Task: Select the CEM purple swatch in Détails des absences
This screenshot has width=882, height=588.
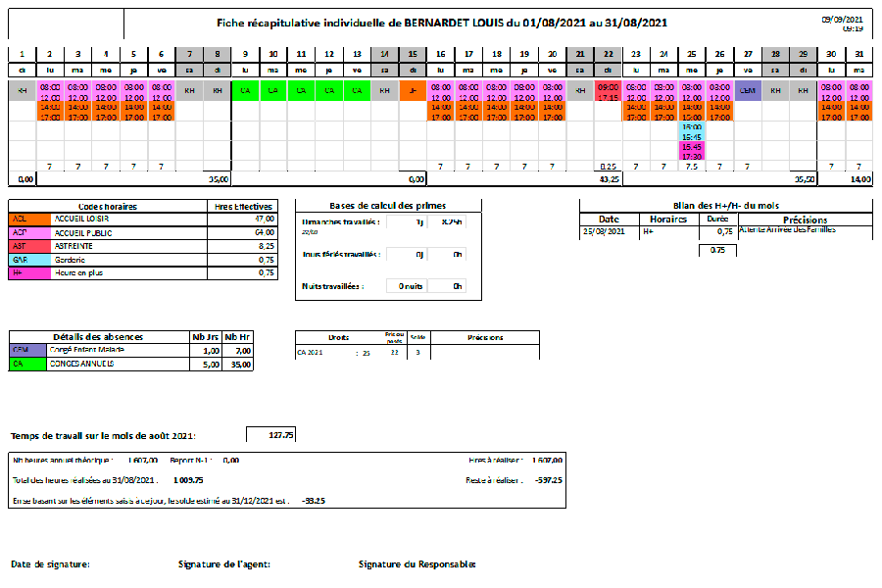Action: [27, 350]
